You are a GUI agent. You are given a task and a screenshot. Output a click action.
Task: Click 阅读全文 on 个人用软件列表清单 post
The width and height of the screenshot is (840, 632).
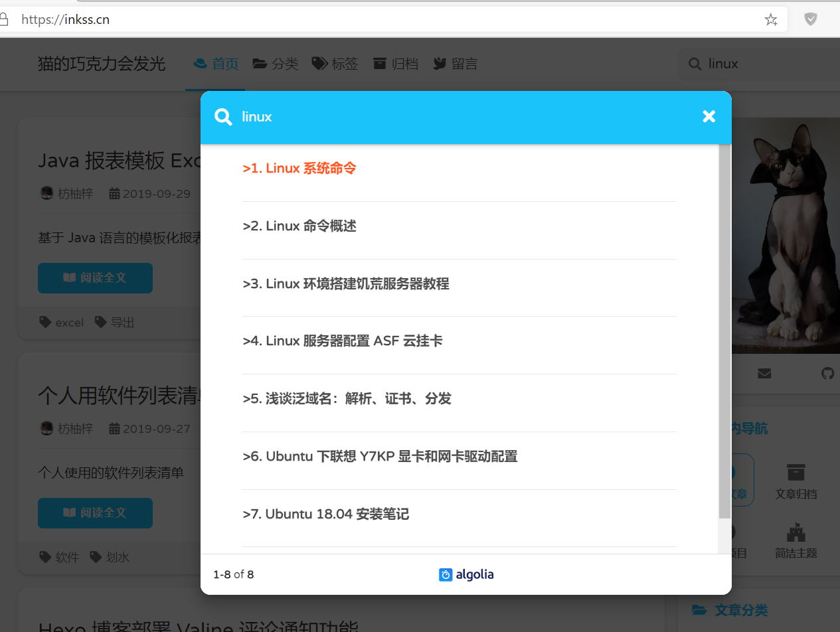click(95, 513)
